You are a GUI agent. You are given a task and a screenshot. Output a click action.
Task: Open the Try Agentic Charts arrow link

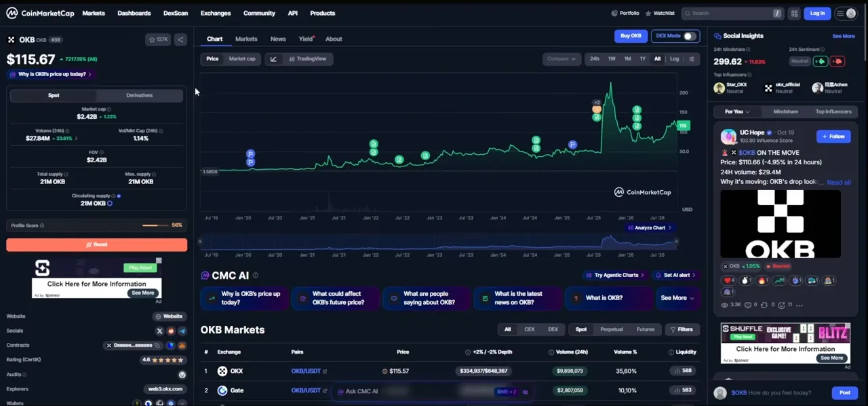[615, 275]
